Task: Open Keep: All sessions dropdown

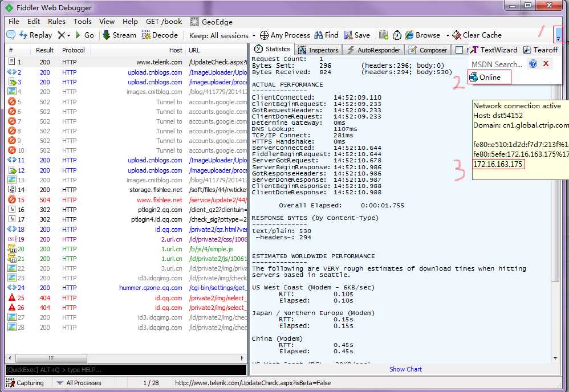Action: (222, 35)
